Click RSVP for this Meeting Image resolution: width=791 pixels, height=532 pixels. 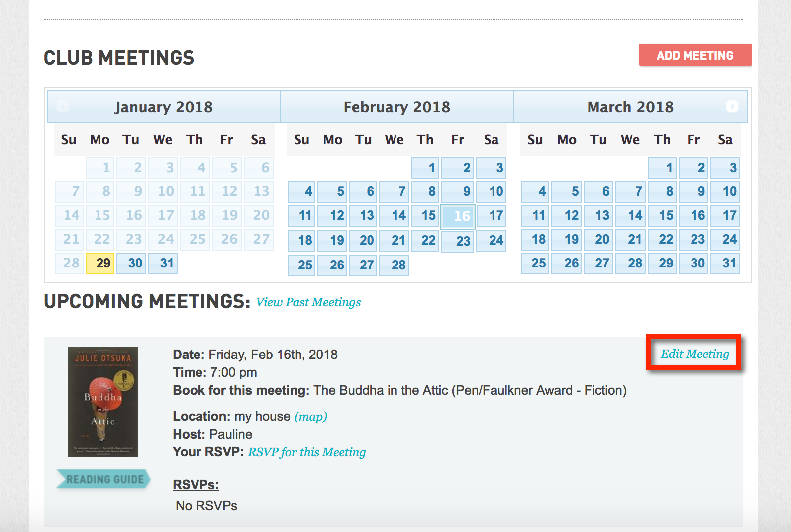point(307,452)
